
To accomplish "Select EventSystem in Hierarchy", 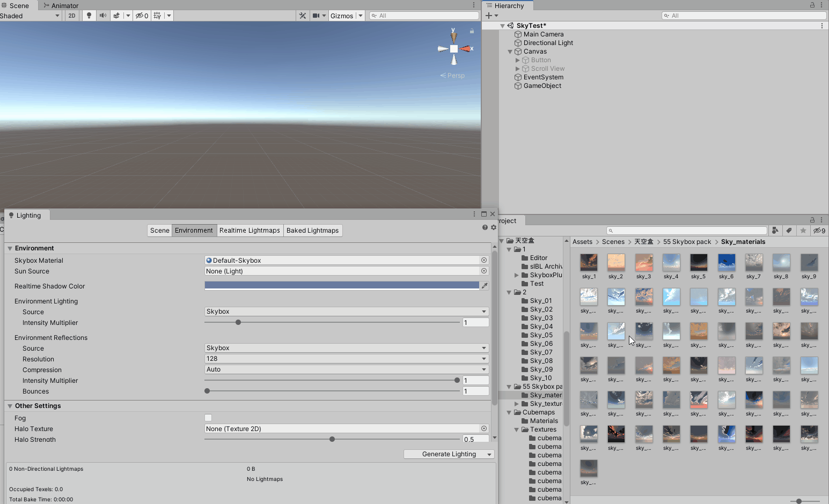I will pyautogui.click(x=544, y=77).
